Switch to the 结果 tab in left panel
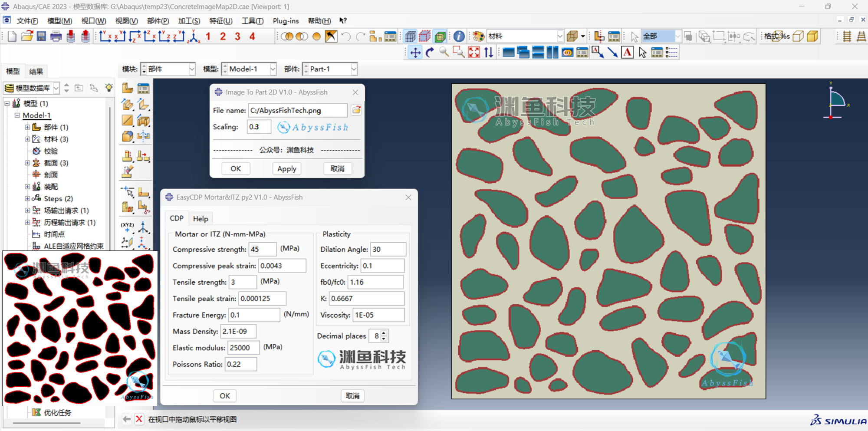 point(36,72)
